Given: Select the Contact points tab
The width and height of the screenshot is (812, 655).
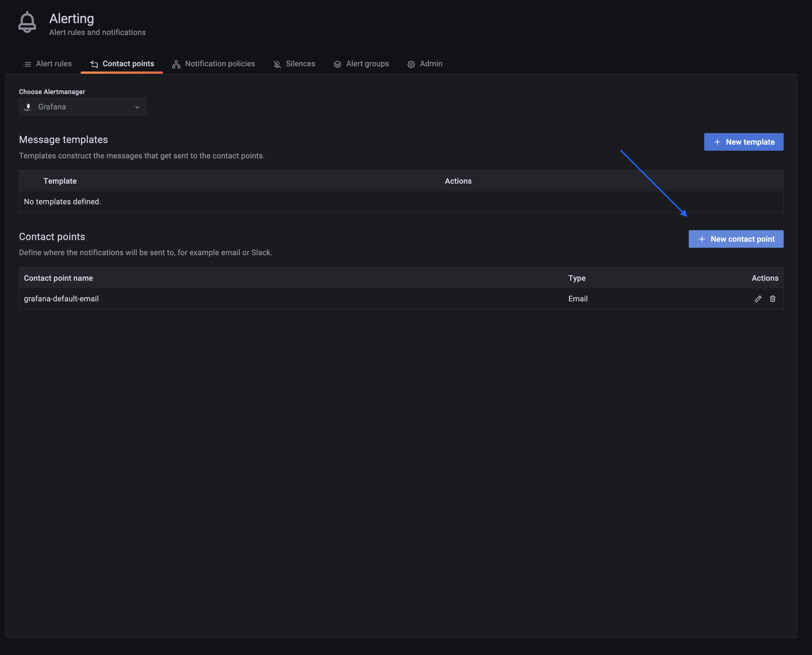Looking at the screenshot, I should 122,64.
